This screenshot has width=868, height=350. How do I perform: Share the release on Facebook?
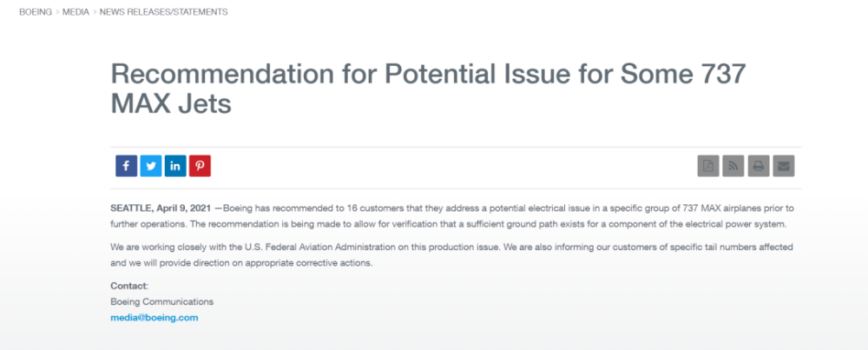click(x=126, y=166)
